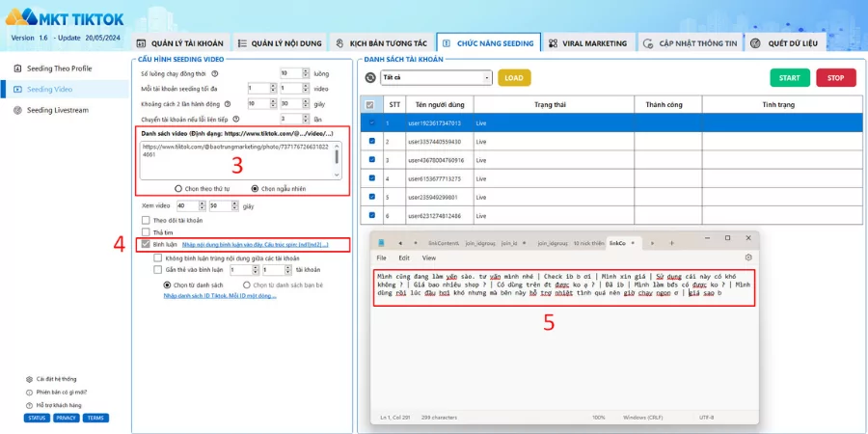
Task: Select the Chọn theo thứ tự radio button
Action: [x=178, y=189]
